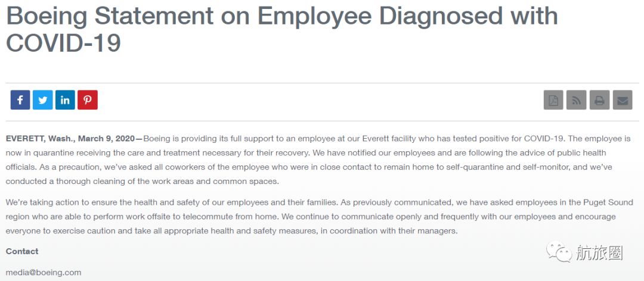Share the statement on Twitter
The height and width of the screenshot is (281, 644).
point(43,100)
